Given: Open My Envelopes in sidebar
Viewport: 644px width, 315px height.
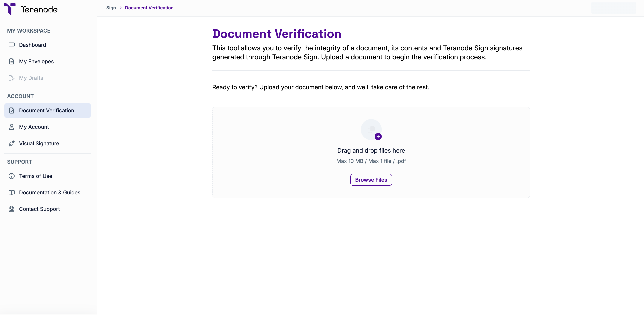Looking at the screenshot, I should 36,61.
